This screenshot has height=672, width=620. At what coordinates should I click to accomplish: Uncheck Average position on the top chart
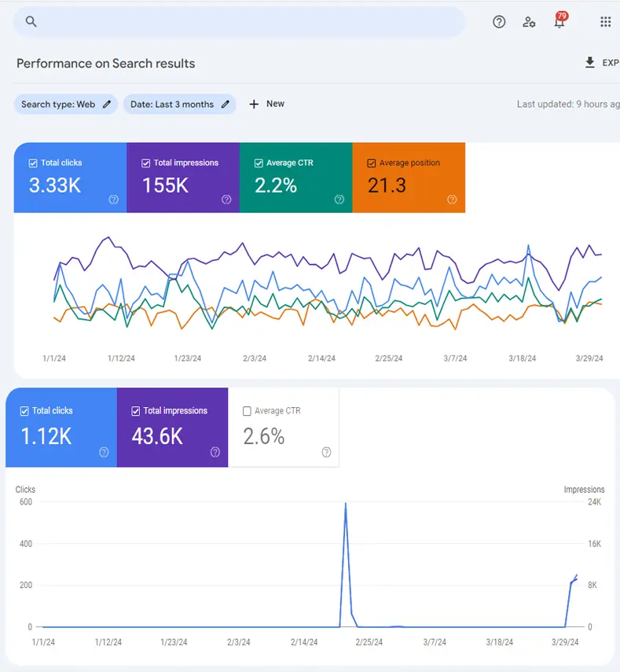point(371,163)
